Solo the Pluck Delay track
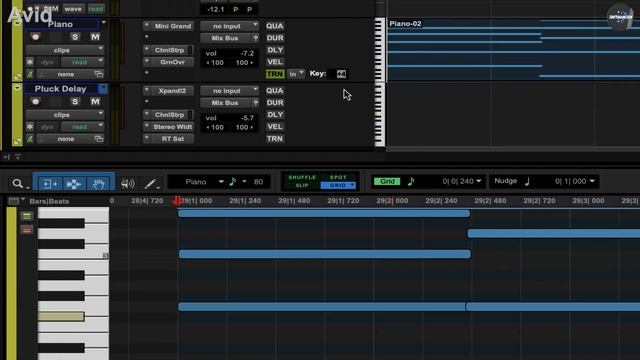The width and height of the screenshot is (640, 360). click(x=75, y=102)
